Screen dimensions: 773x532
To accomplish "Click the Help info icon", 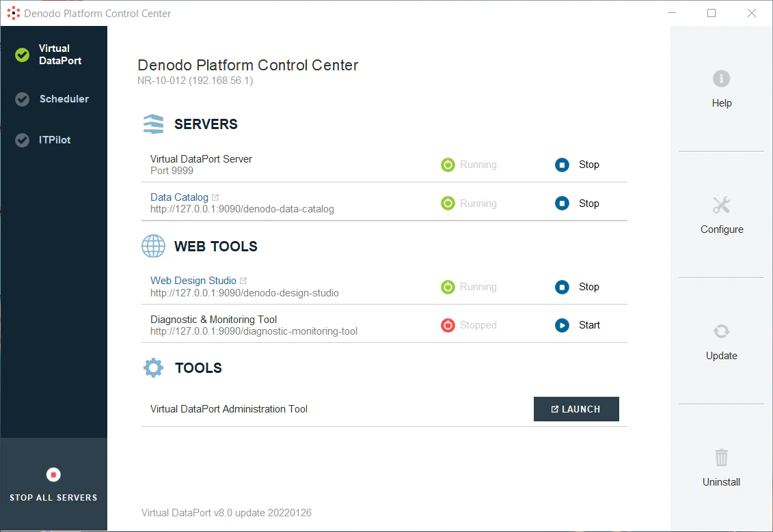I will point(721,79).
